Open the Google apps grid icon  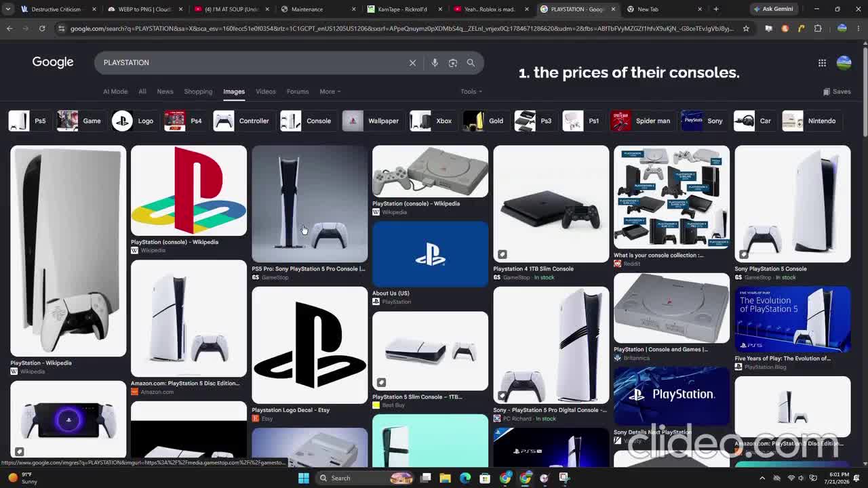822,62
